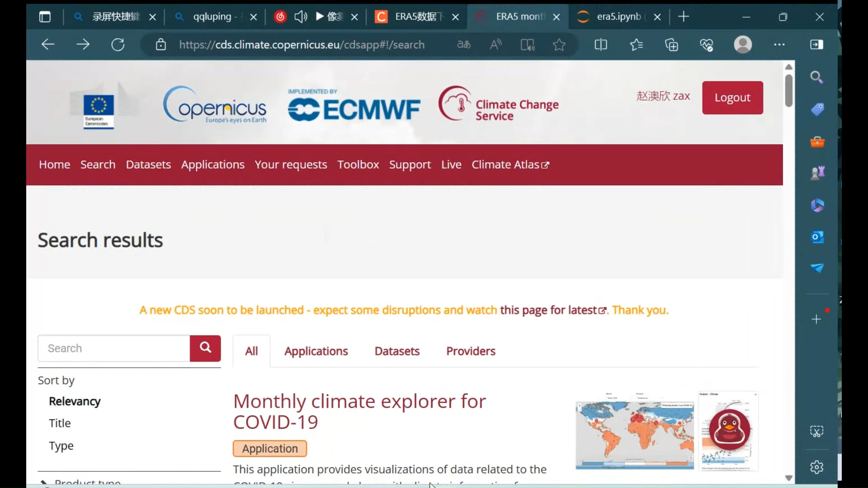Click the search magnifier icon
Image resolution: width=868 pixels, height=488 pixels.
[205, 348]
